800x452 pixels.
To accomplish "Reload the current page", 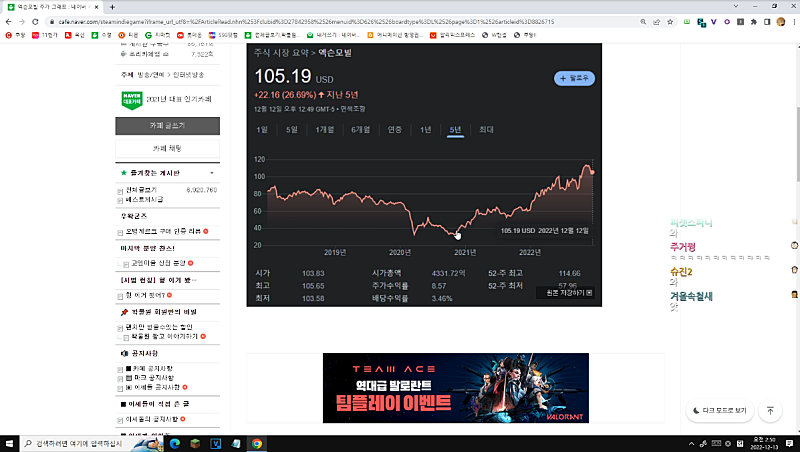I will click(x=35, y=22).
